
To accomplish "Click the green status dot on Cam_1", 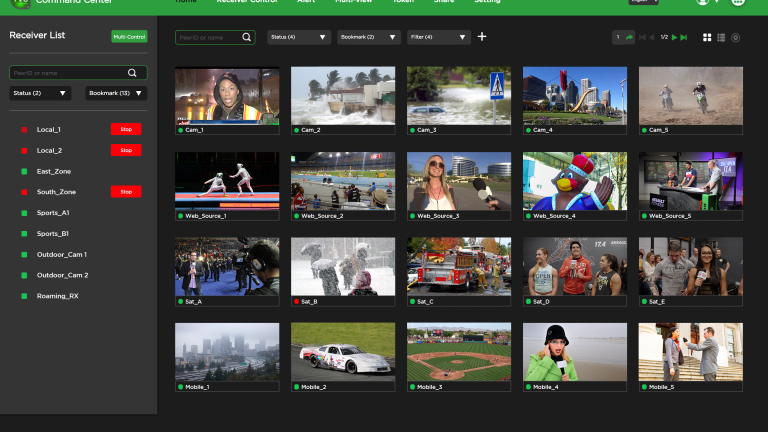I will [x=181, y=130].
